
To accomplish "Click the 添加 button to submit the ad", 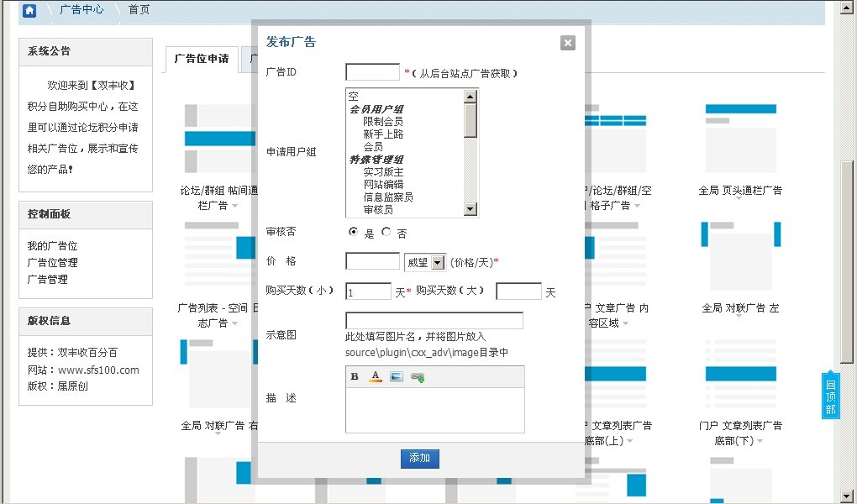I will coord(419,459).
